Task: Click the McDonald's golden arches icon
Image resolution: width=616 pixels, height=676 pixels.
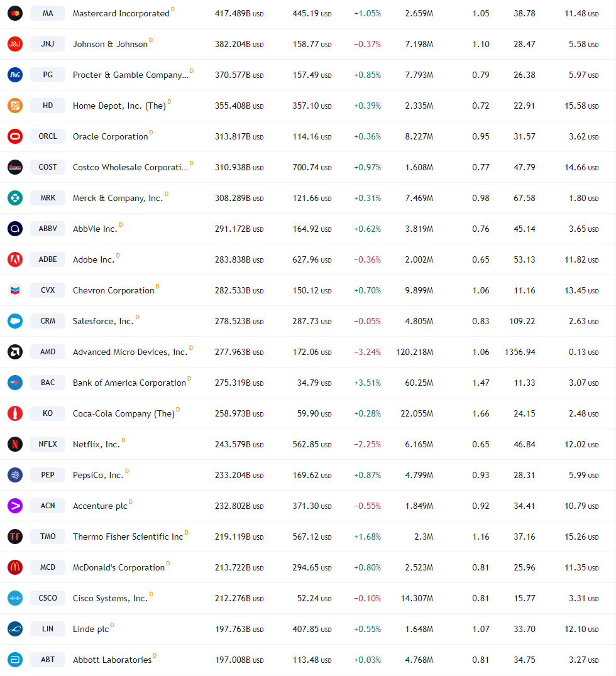Action: pos(15,567)
